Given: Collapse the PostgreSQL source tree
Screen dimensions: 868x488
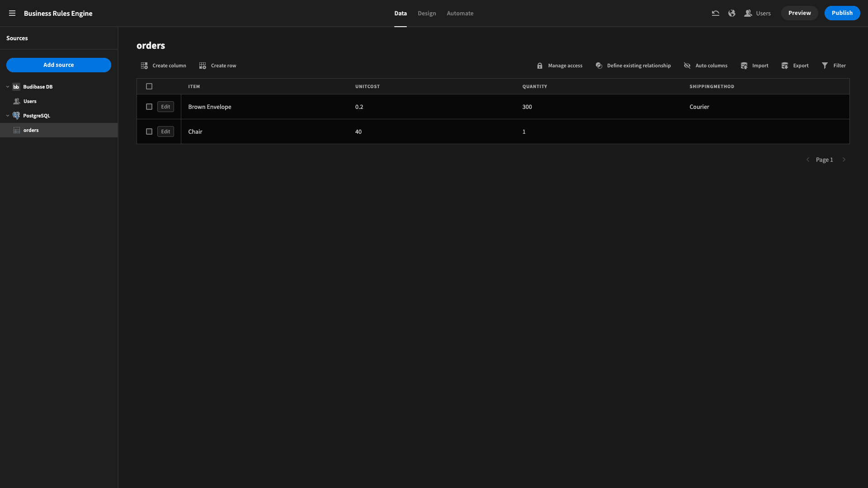Looking at the screenshot, I should point(8,116).
